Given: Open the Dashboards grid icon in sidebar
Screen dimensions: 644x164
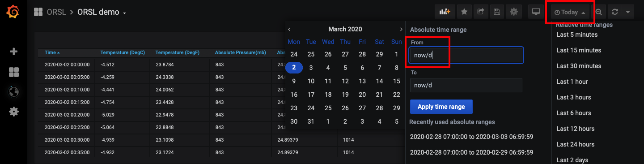Looking at the screenshot, I should point(13,72).
